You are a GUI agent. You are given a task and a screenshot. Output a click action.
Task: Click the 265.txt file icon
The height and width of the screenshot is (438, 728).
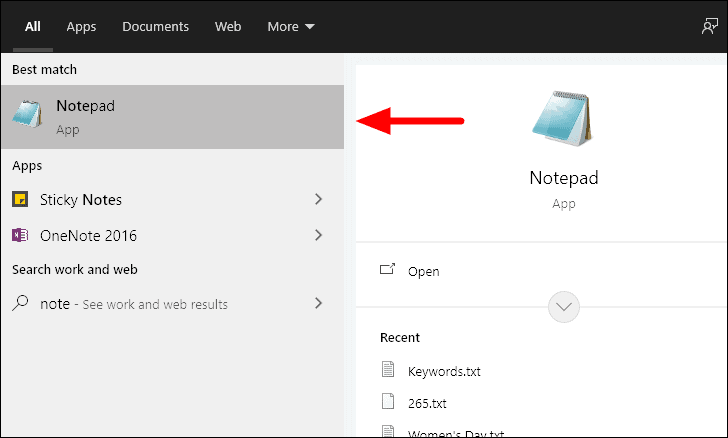click(388, 401)
